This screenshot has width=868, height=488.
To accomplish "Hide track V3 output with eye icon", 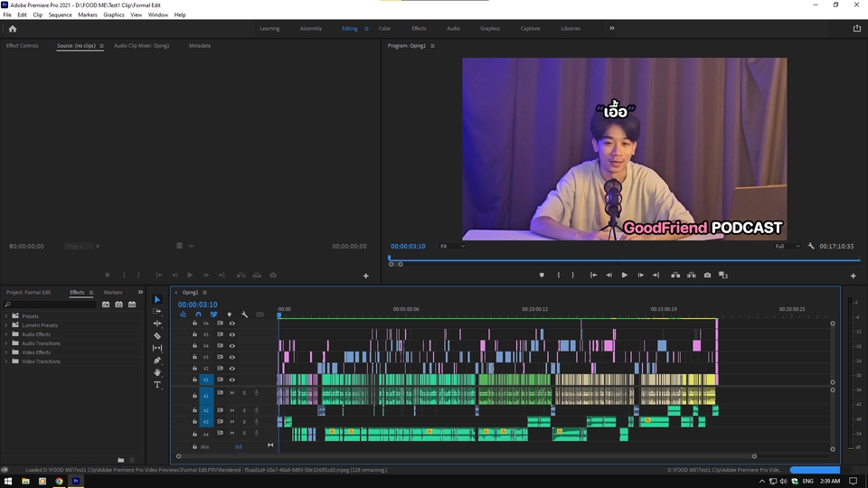I will click(x=231, y=357).
